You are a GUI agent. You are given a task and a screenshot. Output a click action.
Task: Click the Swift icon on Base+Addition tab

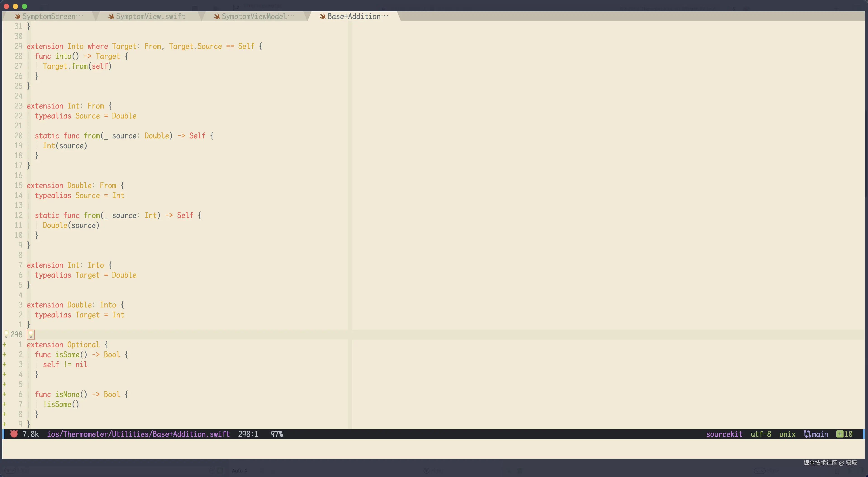[323, 16]
